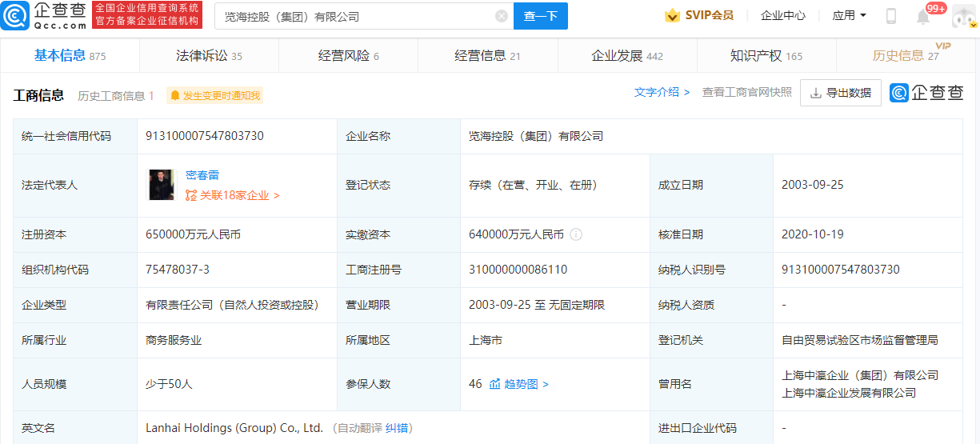Viewport: 980px width, 444px height.
Task: Click info icon next to 实缴资本 value
Action: (575, 235)
